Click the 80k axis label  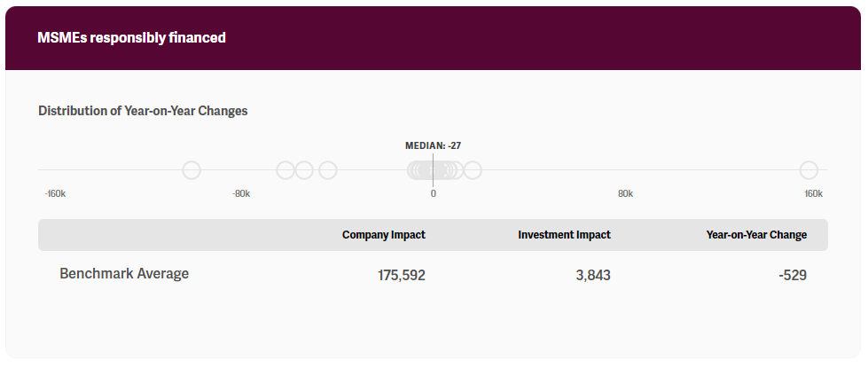[625, 193]
